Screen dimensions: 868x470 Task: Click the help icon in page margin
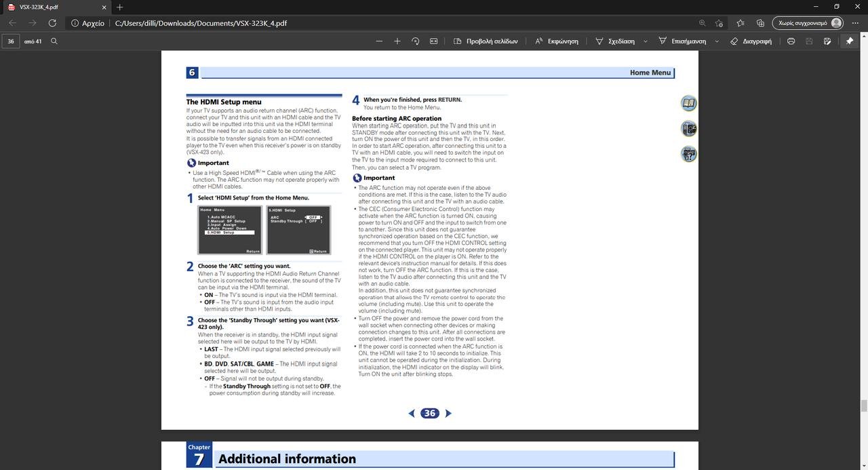tap(688, 153)
